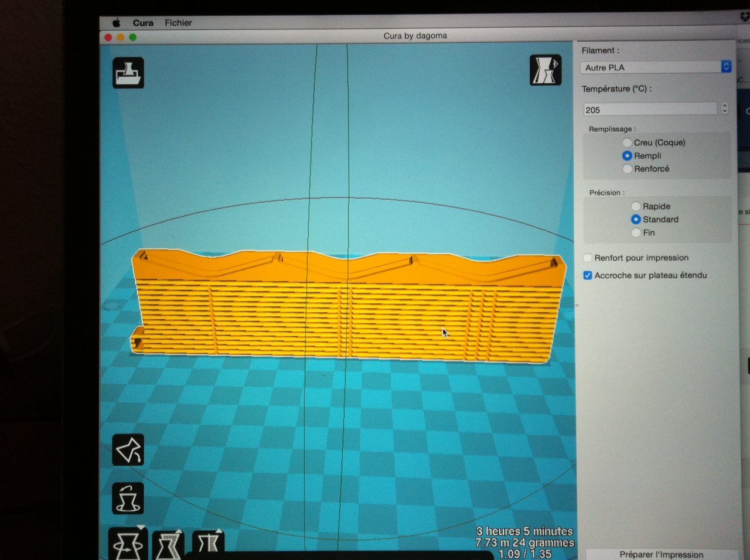
Task: Open the Filament dropdown Autre PLA
Action: [x=656, y=67]
